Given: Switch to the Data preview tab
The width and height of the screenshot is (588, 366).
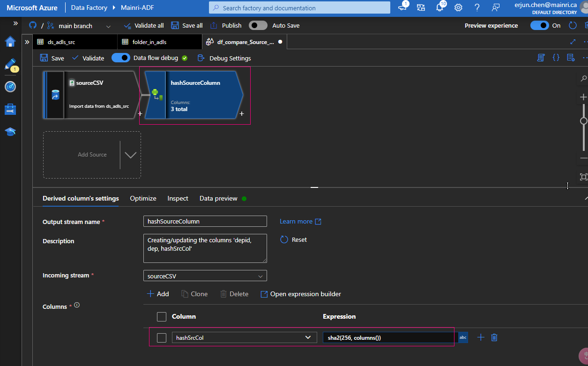Looking at the screenshot, I should tap(218, 198).
